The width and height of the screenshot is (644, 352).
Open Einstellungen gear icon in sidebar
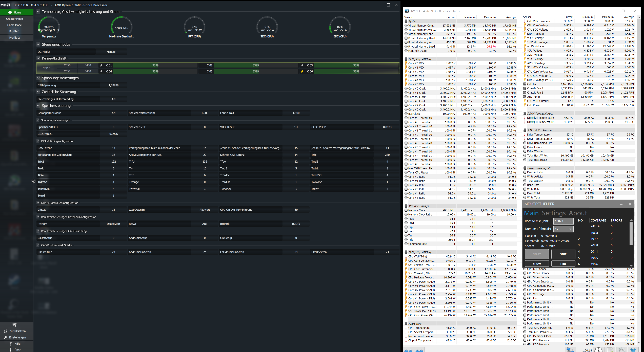point(6,337)
